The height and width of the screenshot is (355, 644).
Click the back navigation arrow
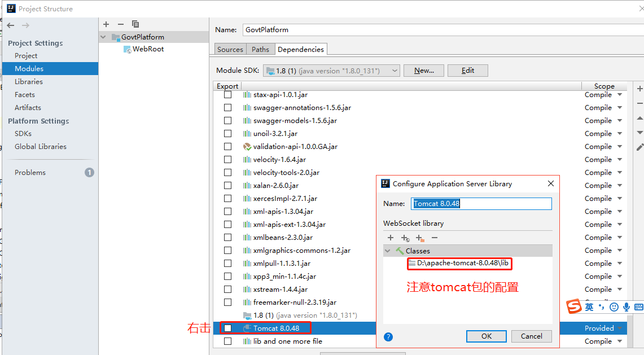(11, 25)
